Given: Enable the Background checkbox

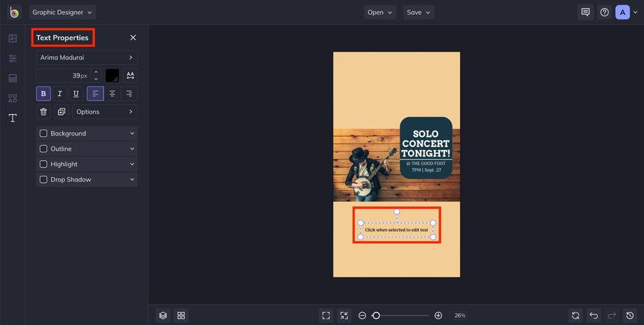Looking at the screenshot, I should coord(43,134).
